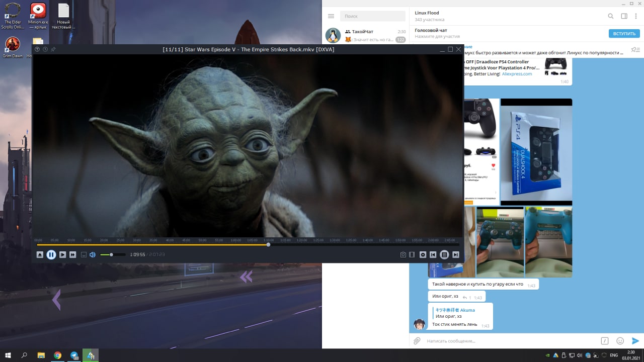Toggle the playlist panel round button

click(x=444, y=255)
